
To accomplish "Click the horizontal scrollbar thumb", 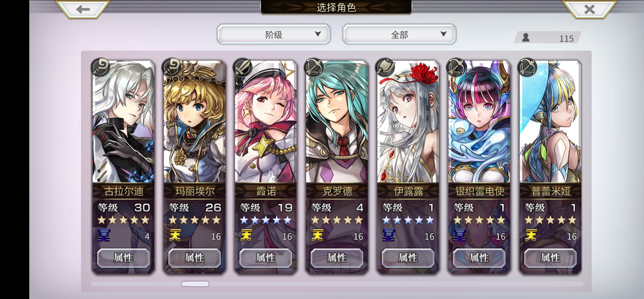I will 195,284.
